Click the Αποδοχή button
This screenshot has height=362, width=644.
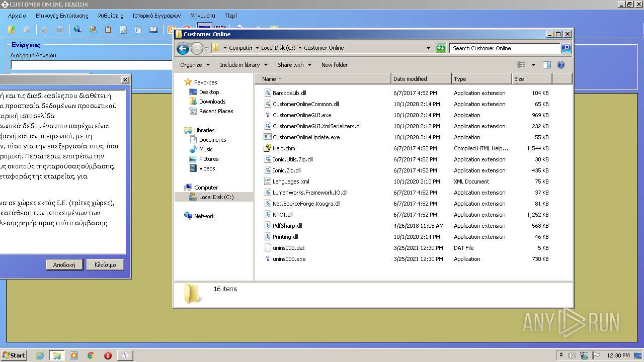(x=64, y=265)
